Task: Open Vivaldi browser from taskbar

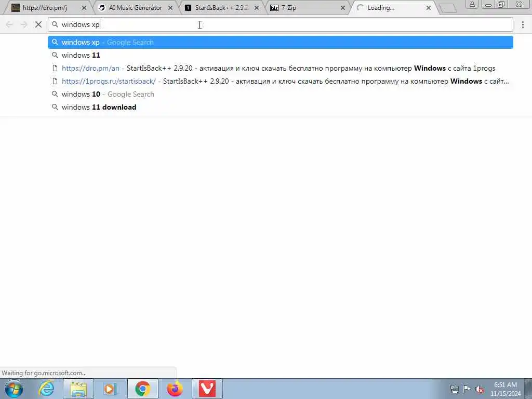Action: pyautogui.click(x=207, y=389)
